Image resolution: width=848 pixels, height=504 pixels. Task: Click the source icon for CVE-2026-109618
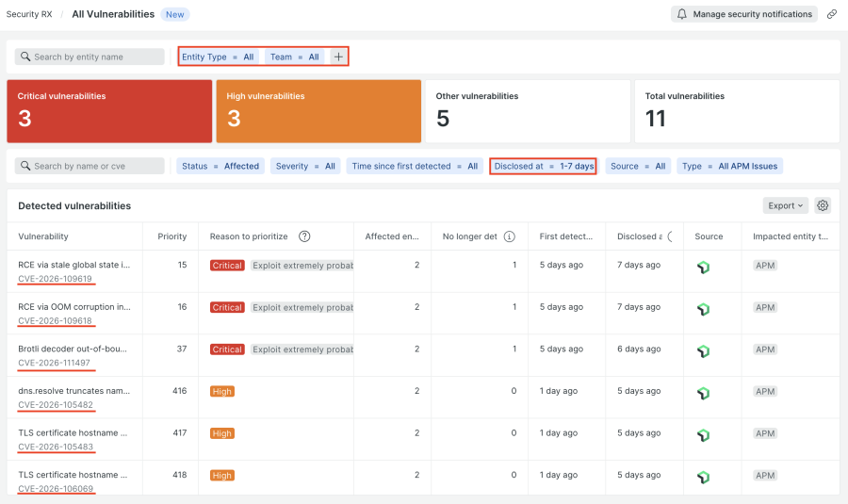point(703,309)
